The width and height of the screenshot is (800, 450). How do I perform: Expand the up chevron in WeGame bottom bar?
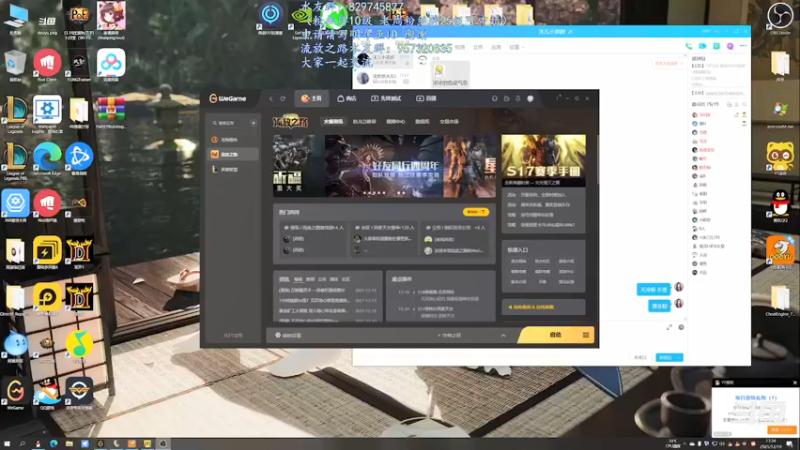point(503,335)
